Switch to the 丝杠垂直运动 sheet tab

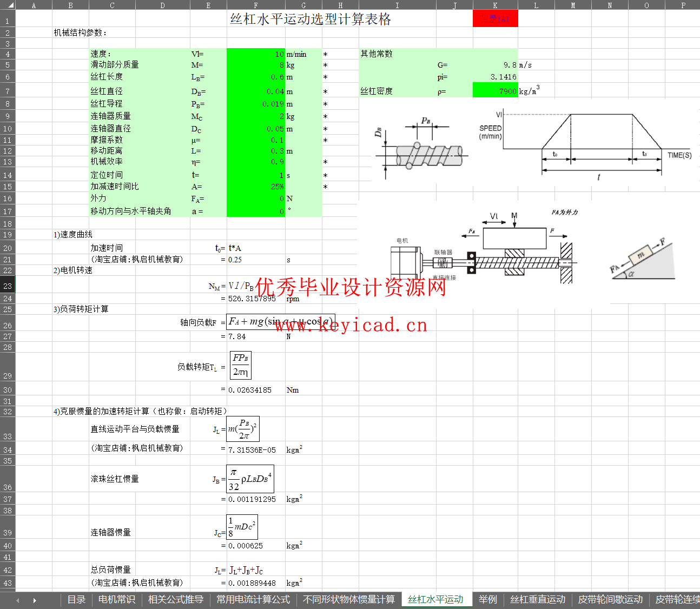(538, 599)
